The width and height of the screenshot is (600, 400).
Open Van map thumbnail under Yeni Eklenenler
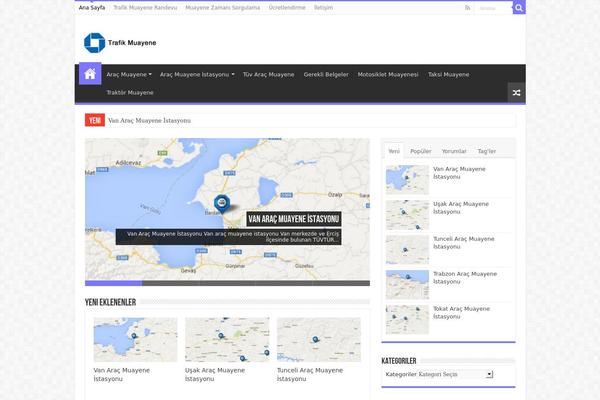point(135,340)
